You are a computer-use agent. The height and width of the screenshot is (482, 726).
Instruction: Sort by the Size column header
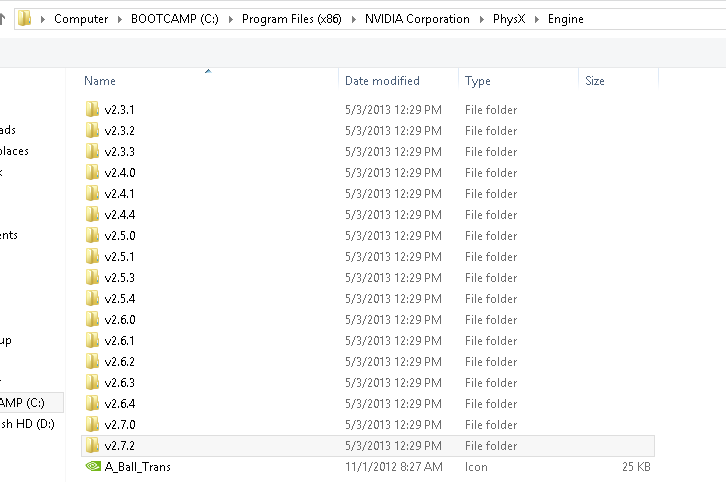[x=595, y=81]
